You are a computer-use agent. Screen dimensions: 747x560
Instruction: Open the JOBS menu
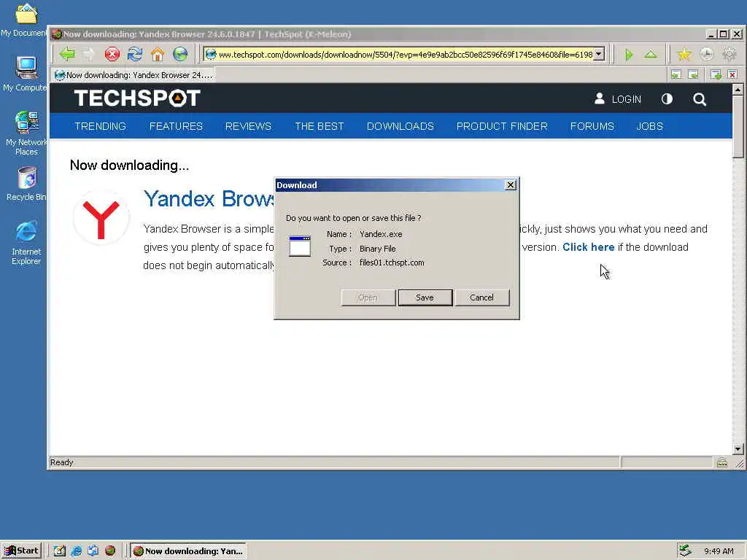(x=650, y=126)
